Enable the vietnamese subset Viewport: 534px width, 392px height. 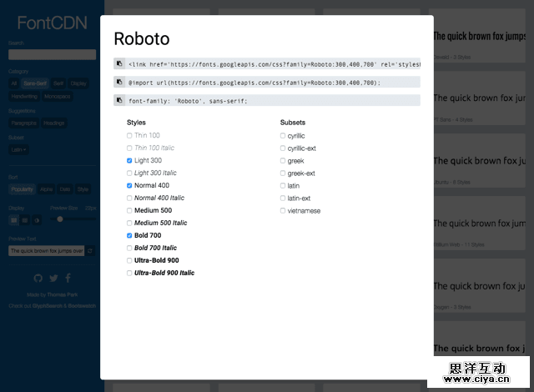pyautogui.click(x=283, y=211)
